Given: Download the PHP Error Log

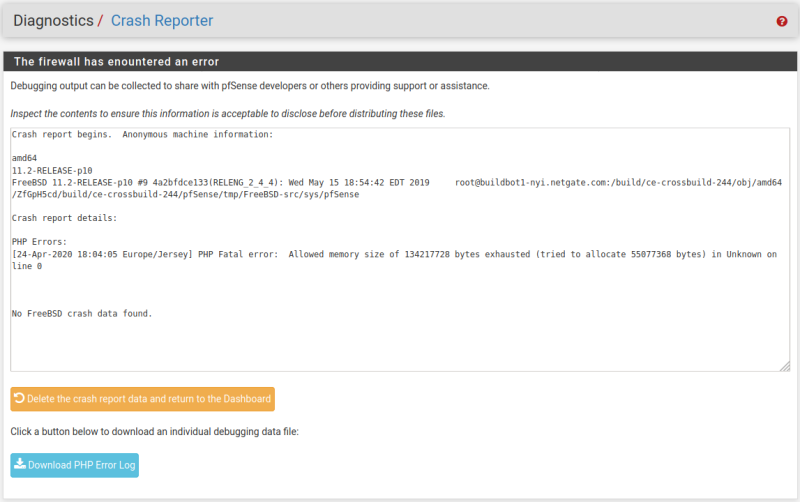Looking at the screenshot, I should (x=74, y=465).
